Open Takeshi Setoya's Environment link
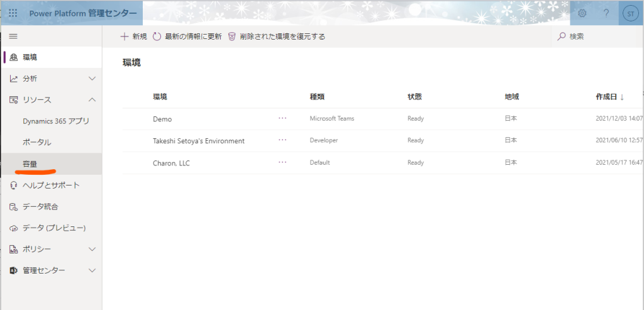Viewport: 644px width, 310px height. point(199,141)
